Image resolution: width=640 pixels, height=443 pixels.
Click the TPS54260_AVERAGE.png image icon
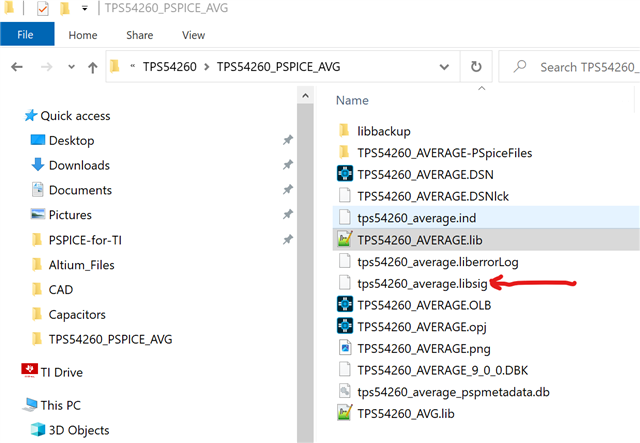(x=345, y=348)
